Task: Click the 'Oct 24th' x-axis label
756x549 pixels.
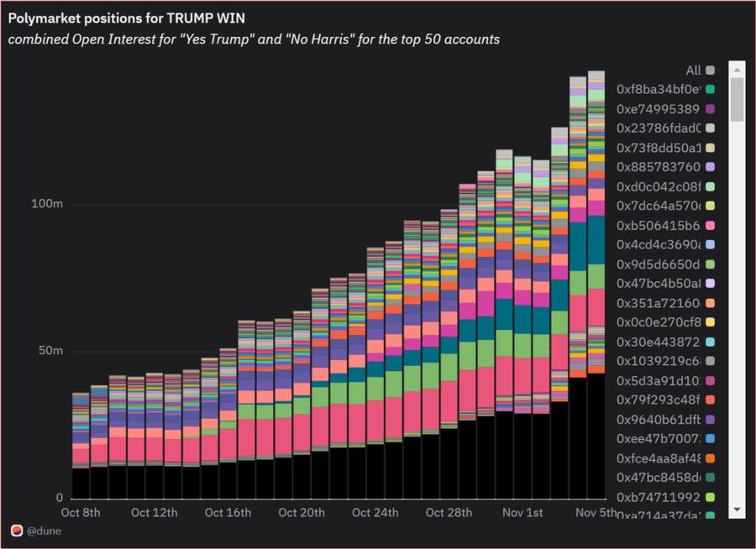Action: (375, 512)
